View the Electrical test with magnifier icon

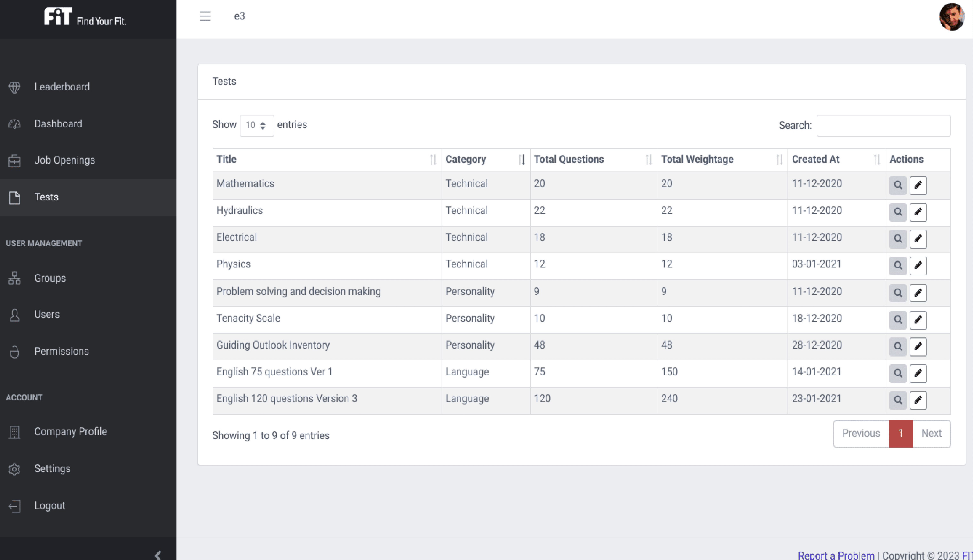[x=897, y=239]
